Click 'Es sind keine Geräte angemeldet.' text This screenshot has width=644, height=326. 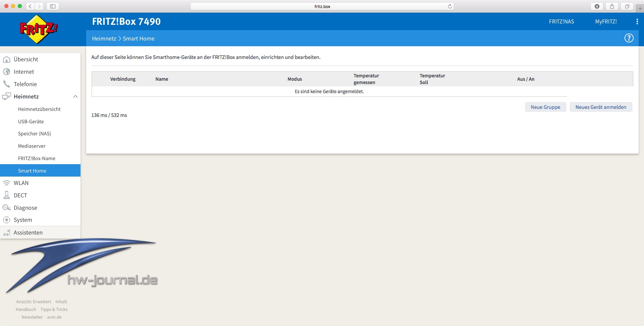(329, 91)
